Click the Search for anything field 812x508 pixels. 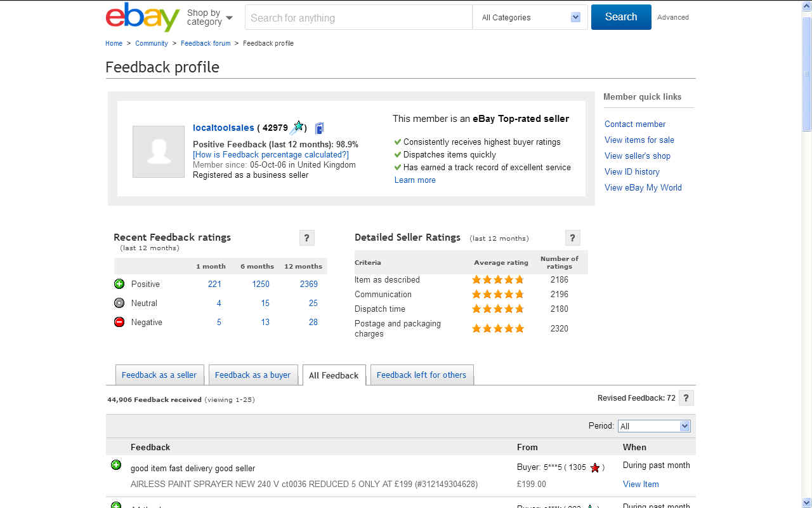358,18
